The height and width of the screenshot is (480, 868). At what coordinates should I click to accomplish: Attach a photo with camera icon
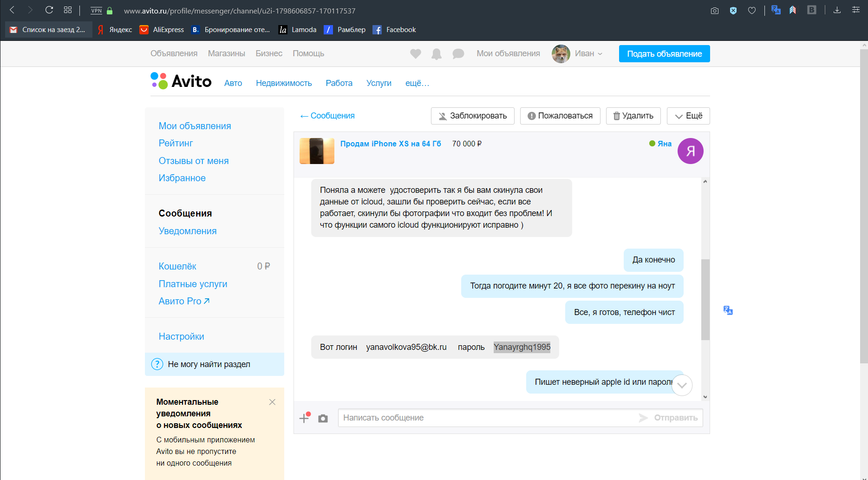[323, 418]
